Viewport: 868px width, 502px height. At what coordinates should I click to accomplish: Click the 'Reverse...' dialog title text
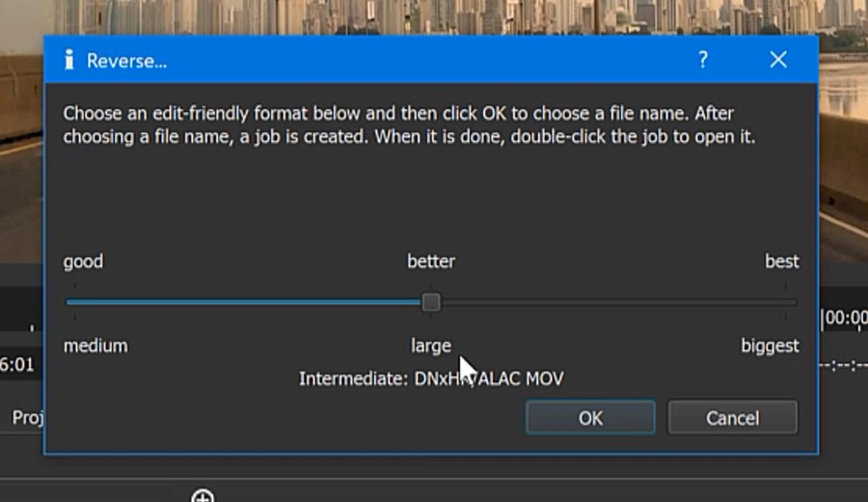pyautogui.click(x=126, y=61)
